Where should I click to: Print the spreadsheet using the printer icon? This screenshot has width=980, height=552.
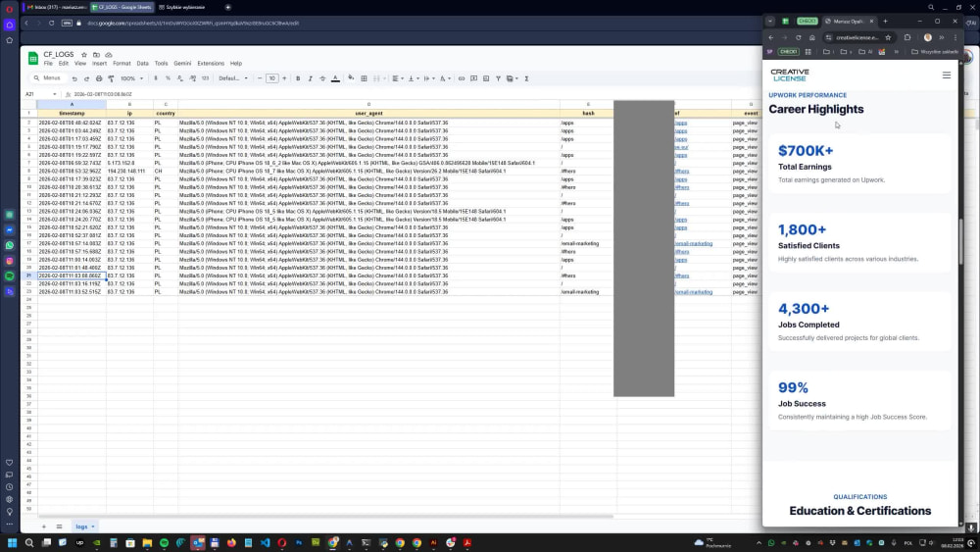coord(99,78)
